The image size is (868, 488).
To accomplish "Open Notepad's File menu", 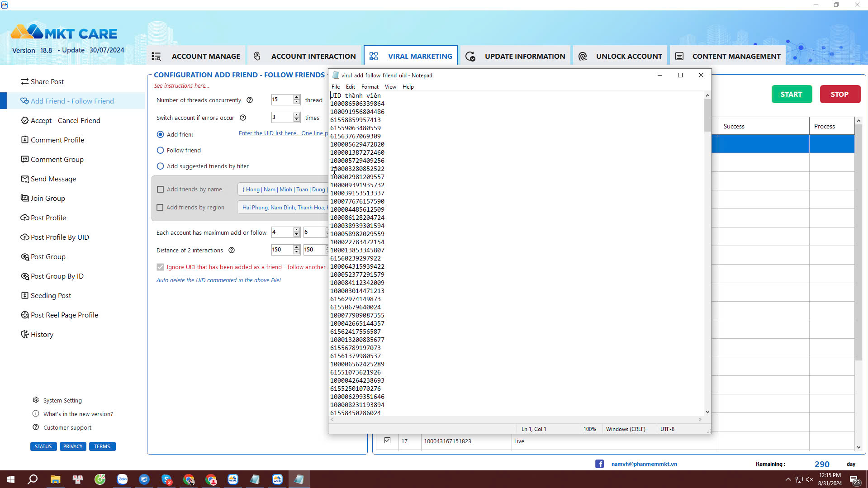I will point(335,87).
